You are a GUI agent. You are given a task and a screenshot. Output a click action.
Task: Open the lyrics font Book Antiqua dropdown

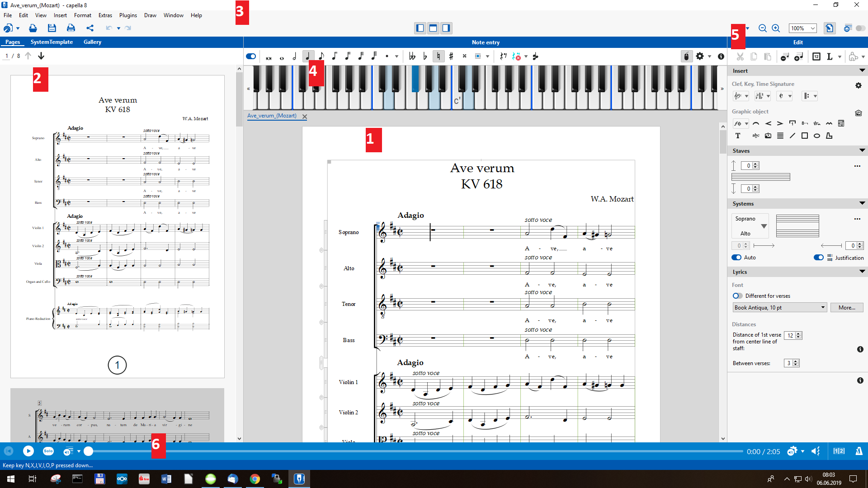[779, 308]
